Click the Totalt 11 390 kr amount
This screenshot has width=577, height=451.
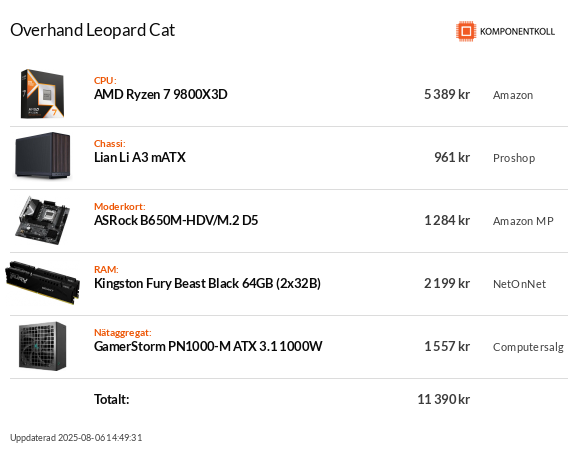click(x=443, y=399)
